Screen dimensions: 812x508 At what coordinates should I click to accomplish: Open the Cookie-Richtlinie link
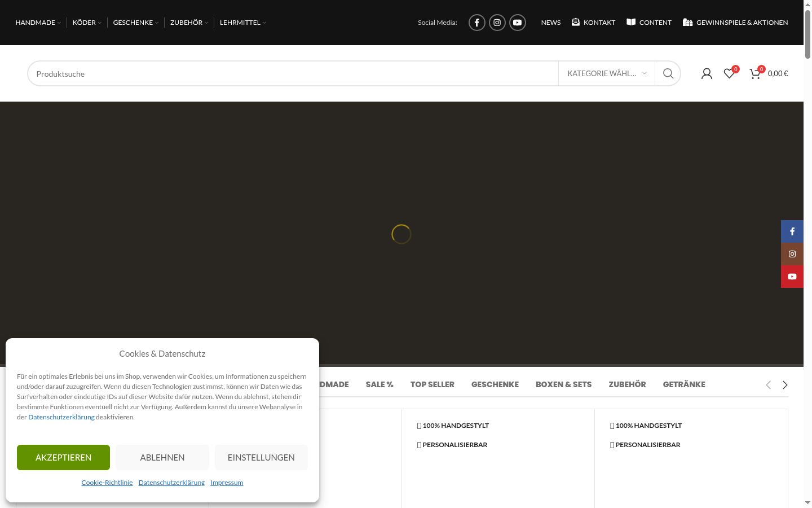pyautogui.click(x=107, y=483)
